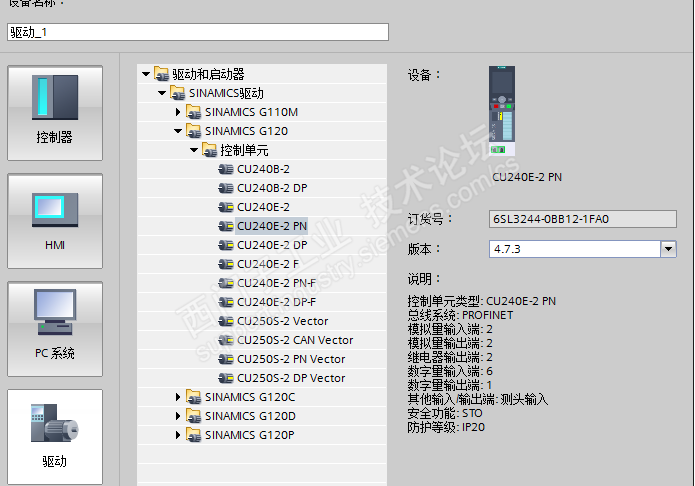Select the SINAMICS G120C tree label
The height and width of the screenshot is (486, 695).
tap(250, 397)
